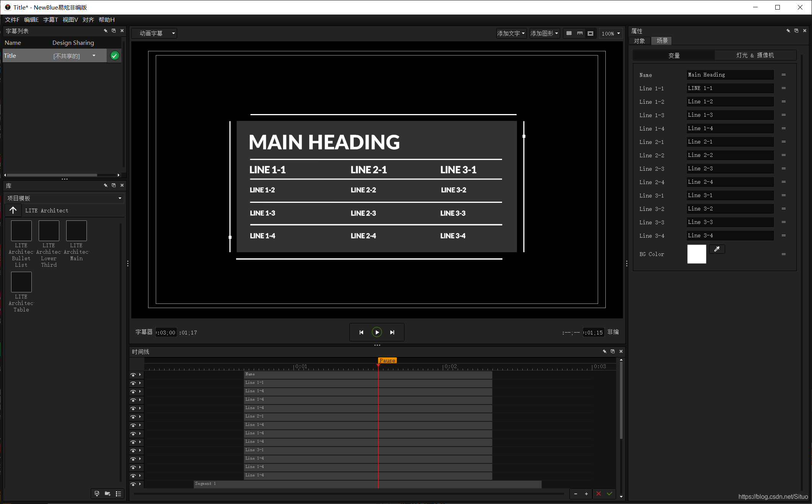Open the 帮助H menu
This screenshot has width=812, height=504.
(106, 20)
